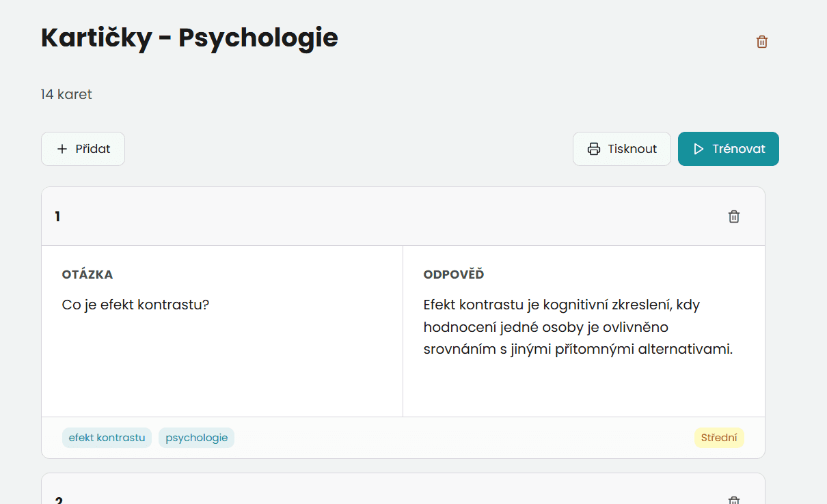
Task: Select the ODPOVĚĎ section of card 1
Action: pyautogui.click(x=452, y=274)
